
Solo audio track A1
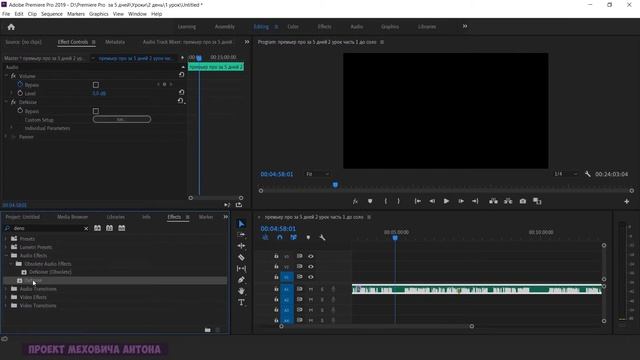pos(322,289)
